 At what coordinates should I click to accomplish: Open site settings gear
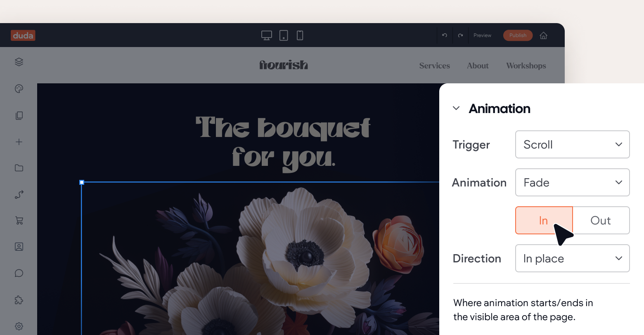19,326
